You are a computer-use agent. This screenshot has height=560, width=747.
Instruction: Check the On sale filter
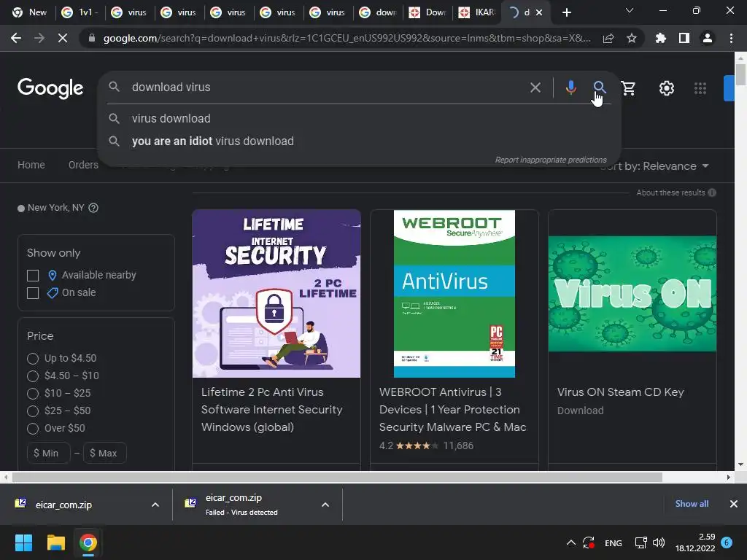(x=33, y=293)
